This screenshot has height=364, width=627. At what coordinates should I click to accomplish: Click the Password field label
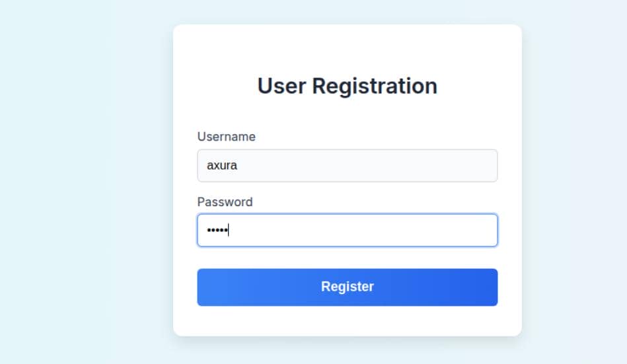225,201
